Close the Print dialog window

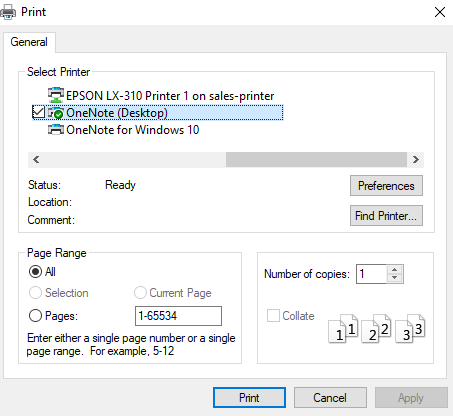pyautogui.click(x=440, y=12)
